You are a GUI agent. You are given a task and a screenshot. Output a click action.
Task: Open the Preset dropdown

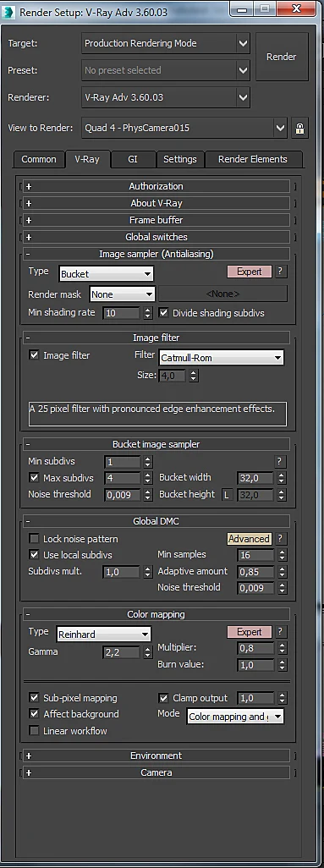coord(166,70)
